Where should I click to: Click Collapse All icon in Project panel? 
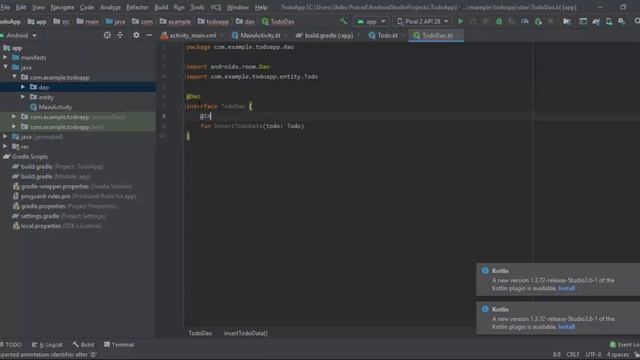point(120,36)
